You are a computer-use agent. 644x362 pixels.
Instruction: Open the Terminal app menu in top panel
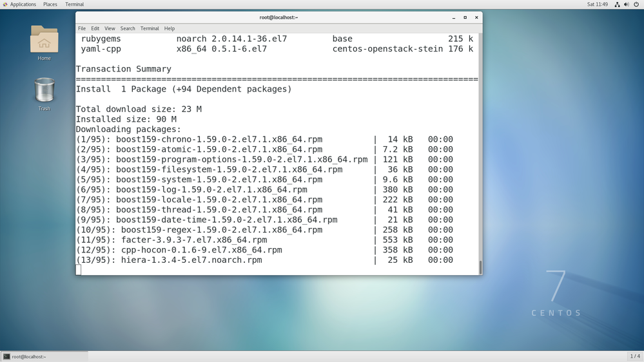[74, 5]
